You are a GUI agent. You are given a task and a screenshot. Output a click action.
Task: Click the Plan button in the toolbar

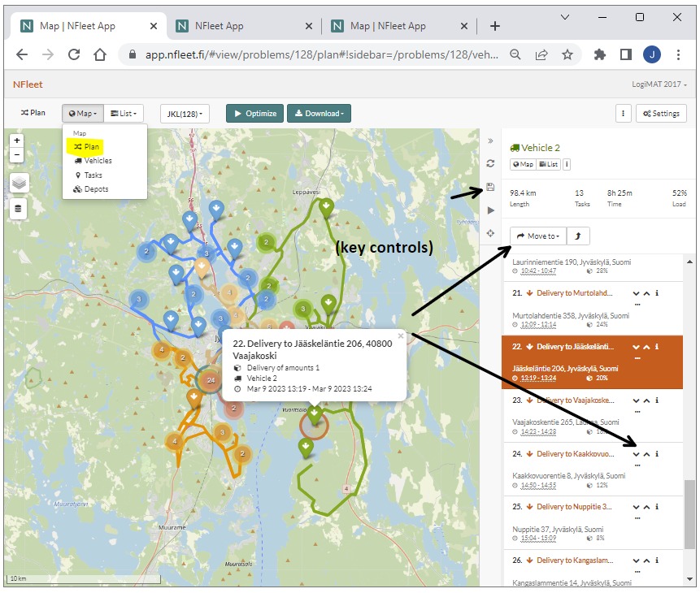coord(33,113)
